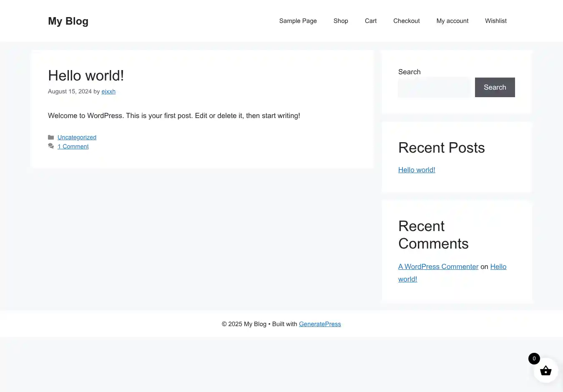View the 1 Comment link
Image resolution: width=563 pixels, height=392 pixels.
73,146
